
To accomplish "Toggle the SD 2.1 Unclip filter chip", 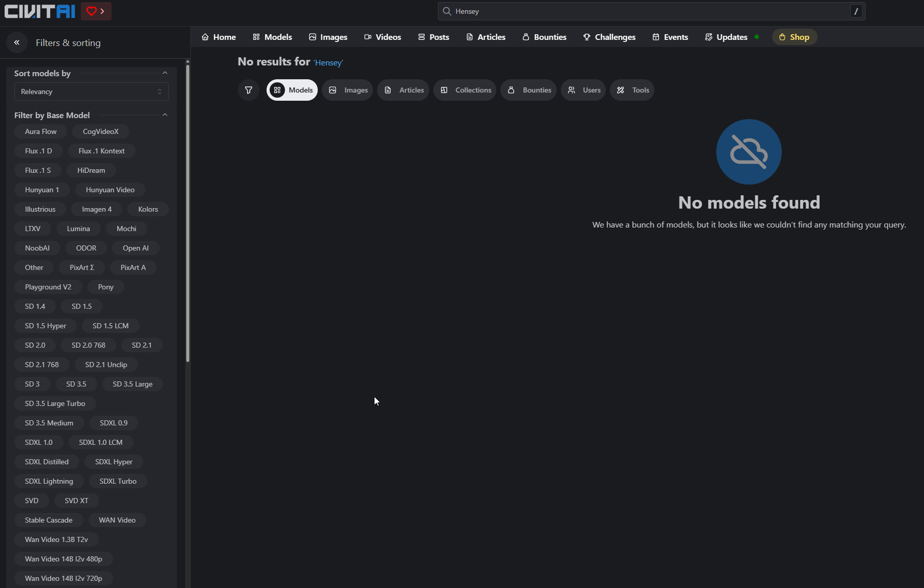I will (x=106, y=365).
